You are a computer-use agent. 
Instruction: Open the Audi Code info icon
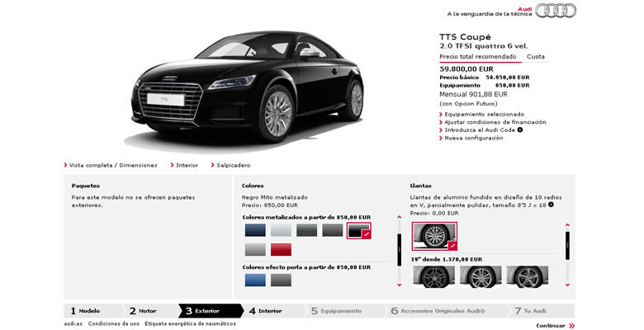[x=520, y=130]
